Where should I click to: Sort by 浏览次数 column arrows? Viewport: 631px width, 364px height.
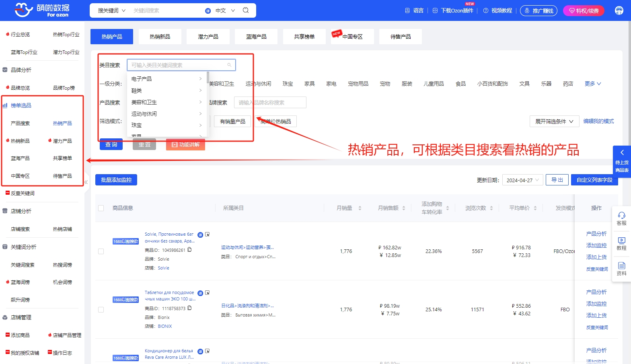pos(491,208)
